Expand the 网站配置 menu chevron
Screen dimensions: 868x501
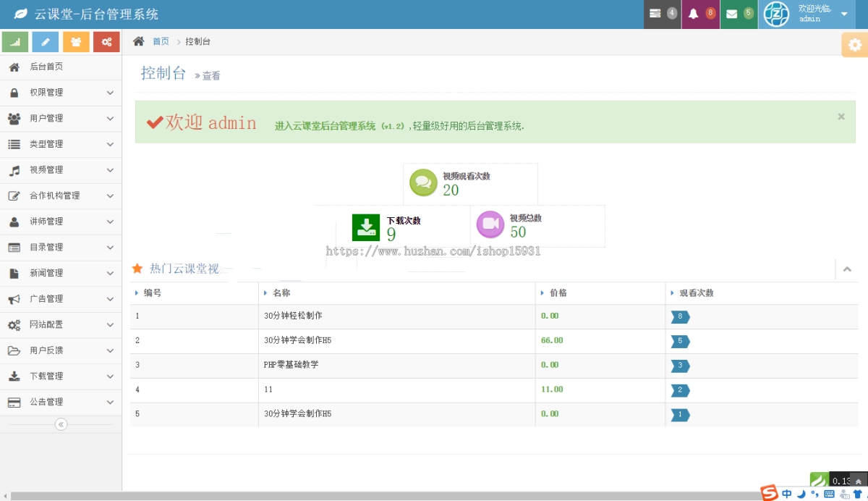tap(110, 325)
